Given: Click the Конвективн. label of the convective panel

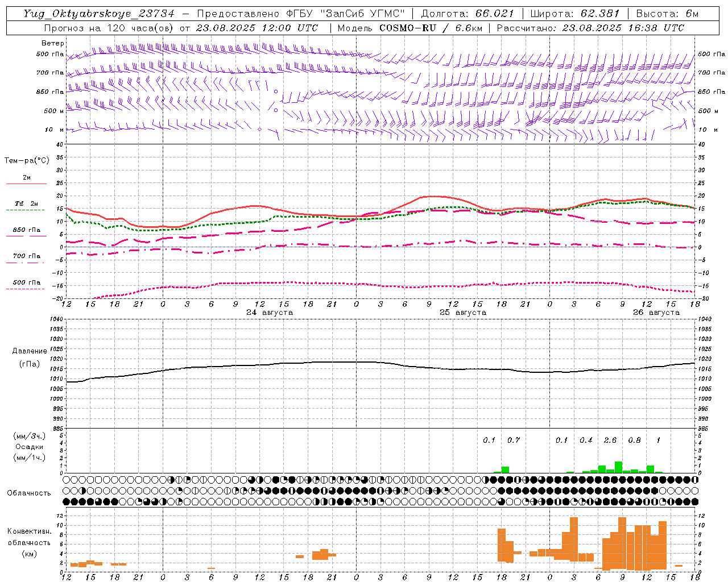Looking at the screenshot, I should 29,531.
